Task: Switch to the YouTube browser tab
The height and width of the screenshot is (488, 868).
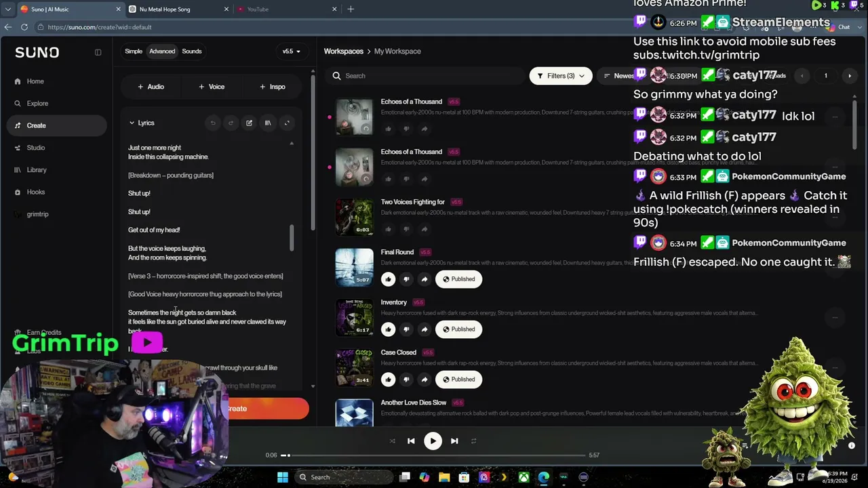Action: (287, 9)
